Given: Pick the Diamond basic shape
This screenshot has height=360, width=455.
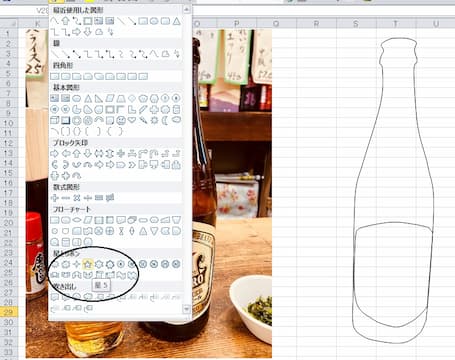Looking at the screenshot, I should [x=132, y=98].
